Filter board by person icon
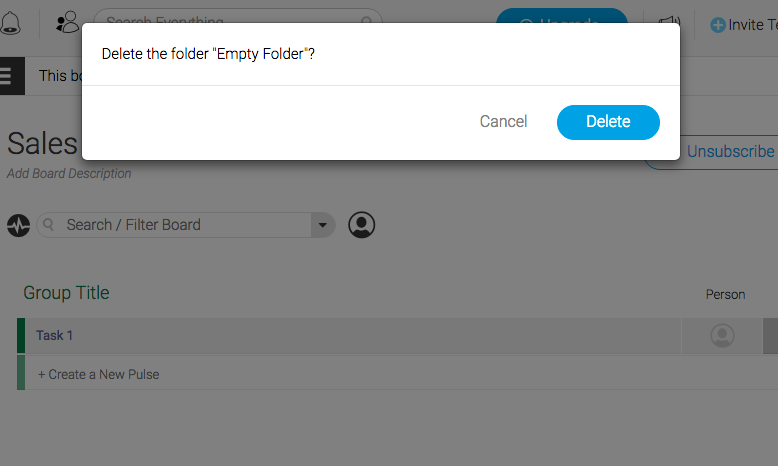Screen dimensions: 778x466 coord(361,225)
